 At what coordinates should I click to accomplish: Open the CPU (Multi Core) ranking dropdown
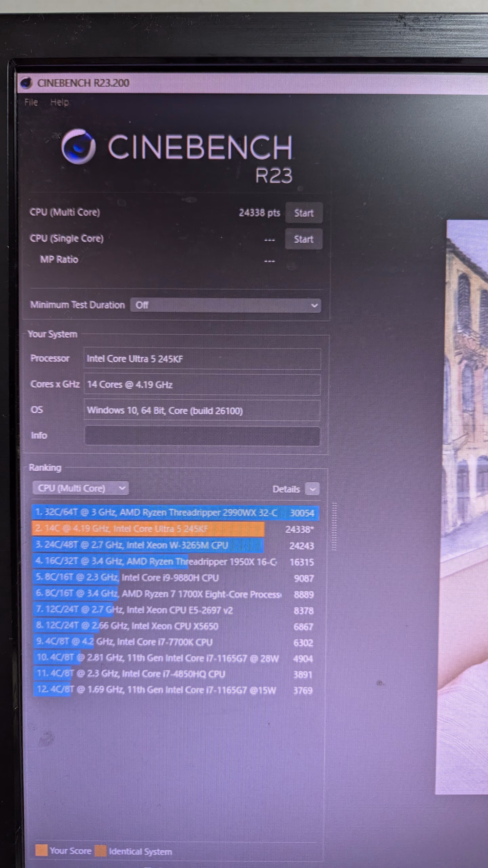pos(81,488)
